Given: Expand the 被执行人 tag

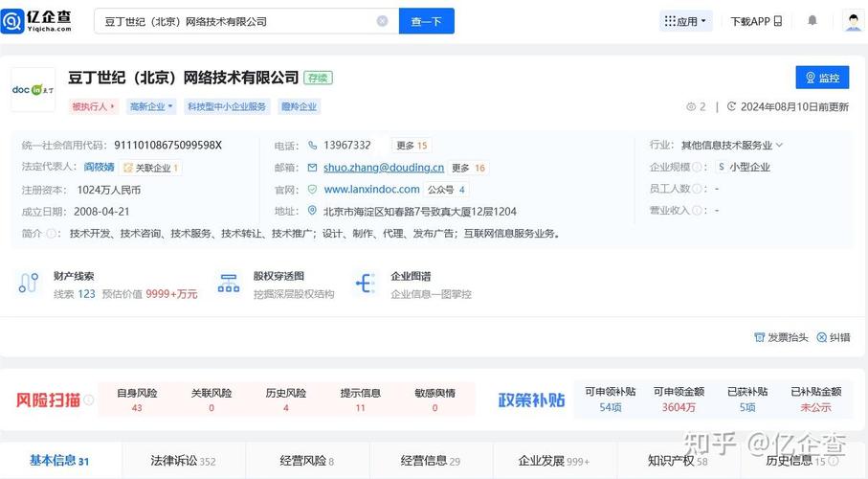Looking at the screenshot, I should pyautogui.click(x=93, y=106).
